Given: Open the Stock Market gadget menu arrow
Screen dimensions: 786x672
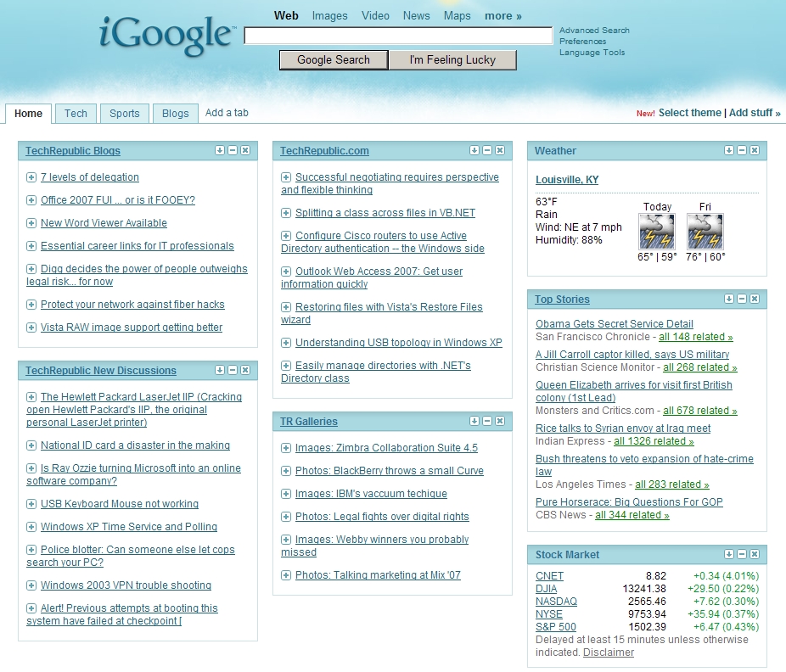Looking at the screenshot, I should coord(729,554).
